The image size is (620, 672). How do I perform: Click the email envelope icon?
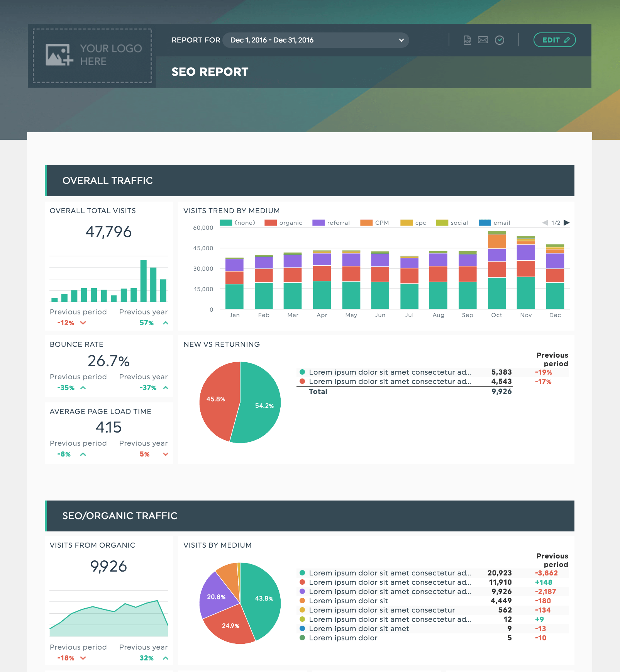pyautogui.click(x=483, y=40)
